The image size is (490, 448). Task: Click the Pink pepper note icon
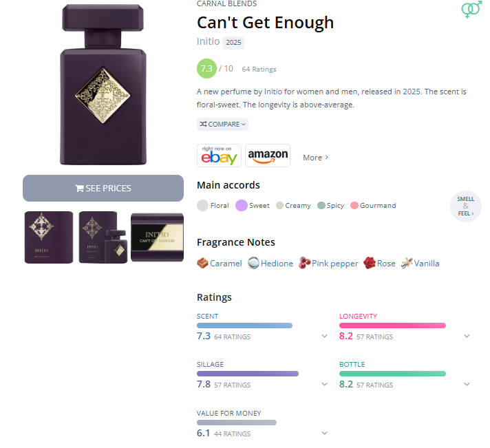coord(304,263)
